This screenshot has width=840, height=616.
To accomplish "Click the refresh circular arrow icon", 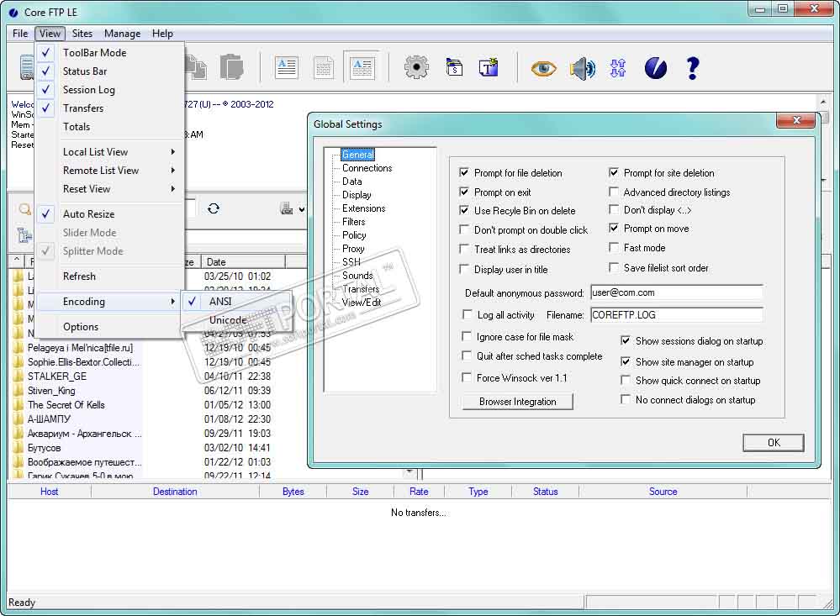I will [214, 208].
